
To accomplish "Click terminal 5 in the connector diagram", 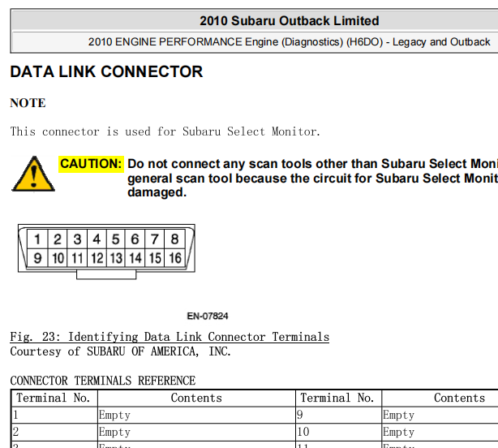I will 116,239.
